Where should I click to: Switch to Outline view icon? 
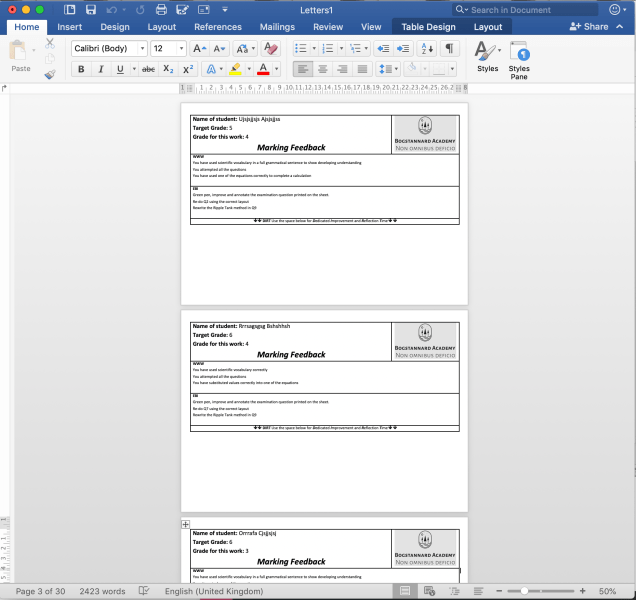(x=454, y=591)
